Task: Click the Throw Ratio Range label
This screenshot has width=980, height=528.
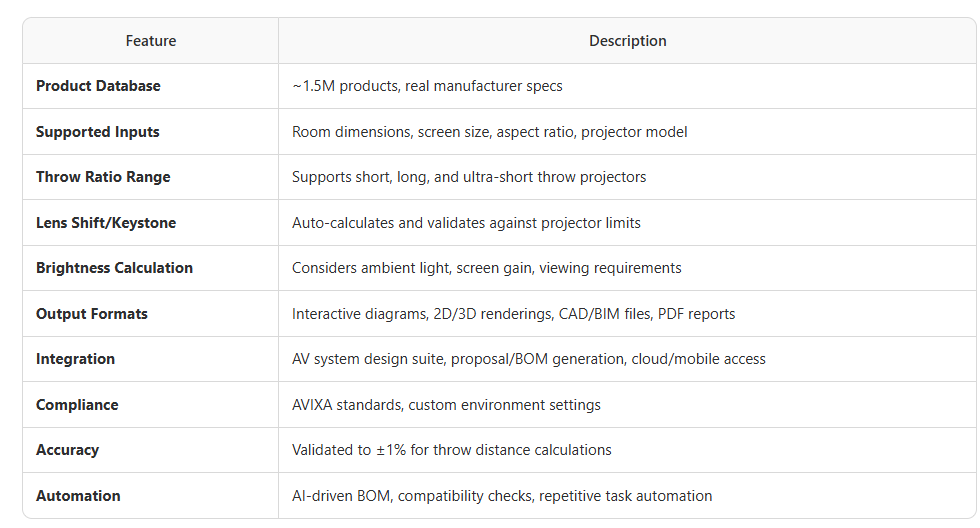Action: (x=103, y=177)
